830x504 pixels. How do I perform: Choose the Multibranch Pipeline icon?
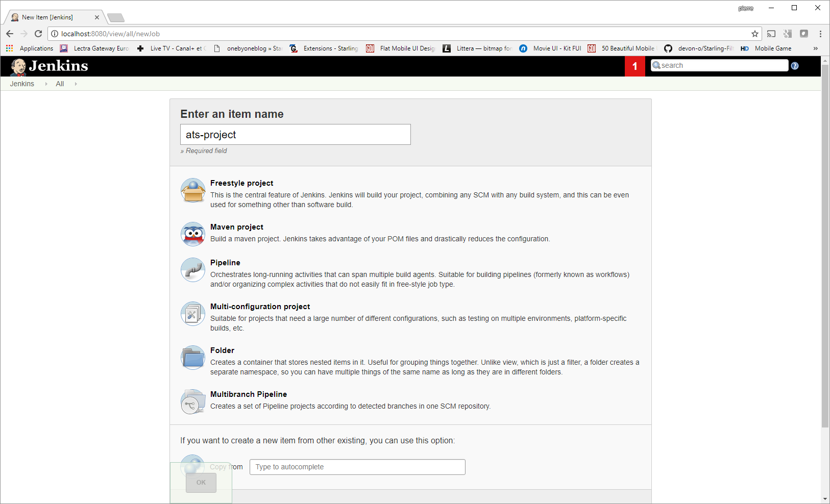[x=193, y=401]
